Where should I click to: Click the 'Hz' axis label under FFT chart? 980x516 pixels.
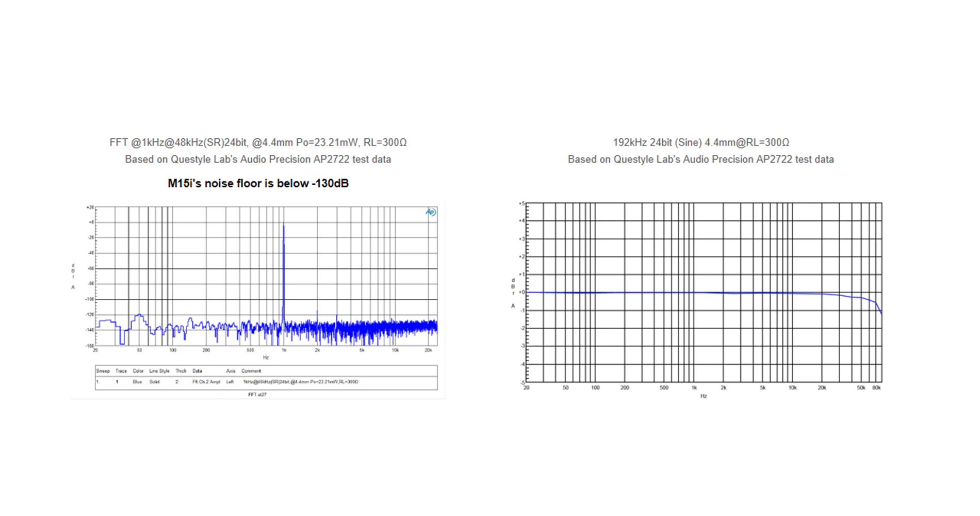[x=266, y=358]
